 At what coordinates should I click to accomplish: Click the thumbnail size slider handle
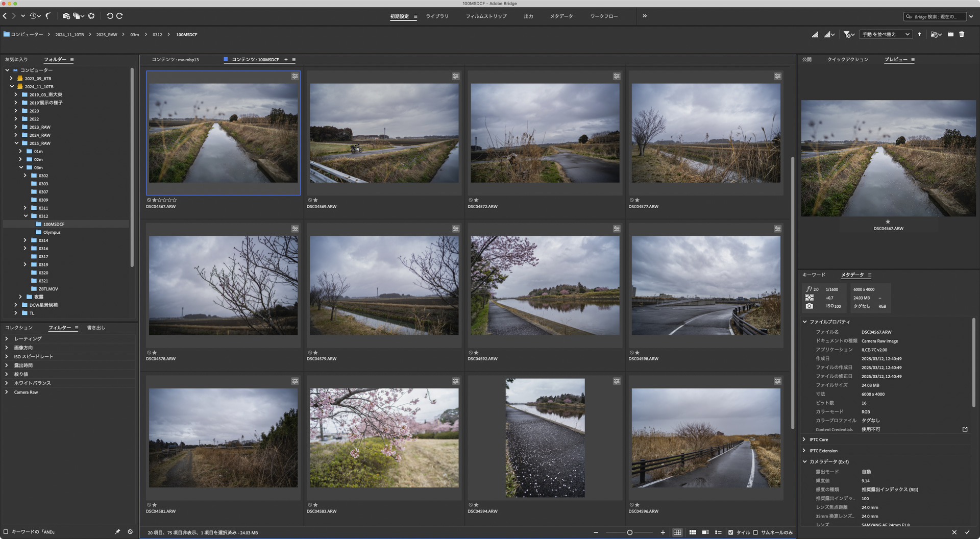[x=629, y=532]
